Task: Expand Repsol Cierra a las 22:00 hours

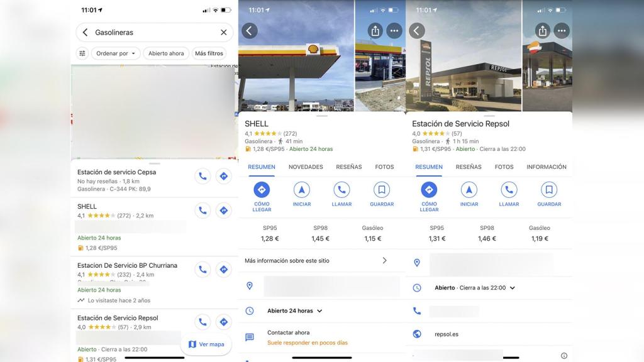Action: [x=475, y=288]
